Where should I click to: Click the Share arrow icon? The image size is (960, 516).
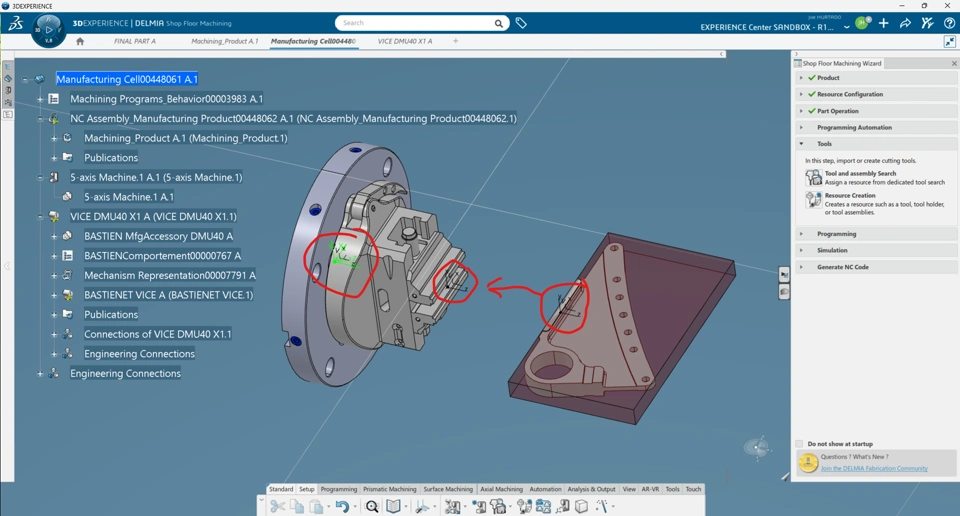905,23
